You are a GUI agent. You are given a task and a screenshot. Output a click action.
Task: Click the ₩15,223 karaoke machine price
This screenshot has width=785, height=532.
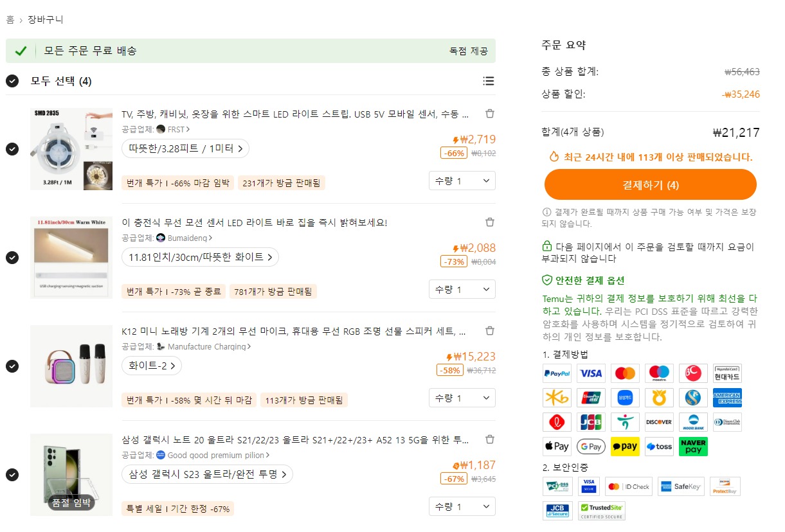[x=471, y=357]
